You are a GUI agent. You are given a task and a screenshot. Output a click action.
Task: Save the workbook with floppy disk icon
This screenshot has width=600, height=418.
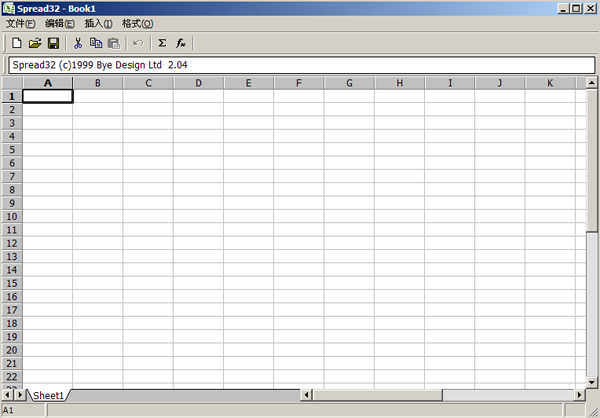coord(53,43)
